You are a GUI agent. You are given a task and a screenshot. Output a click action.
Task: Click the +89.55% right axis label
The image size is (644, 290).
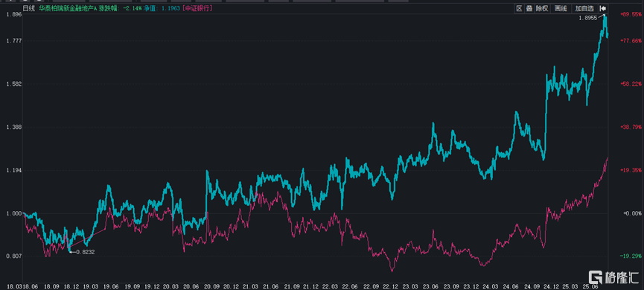coord(631,14)
